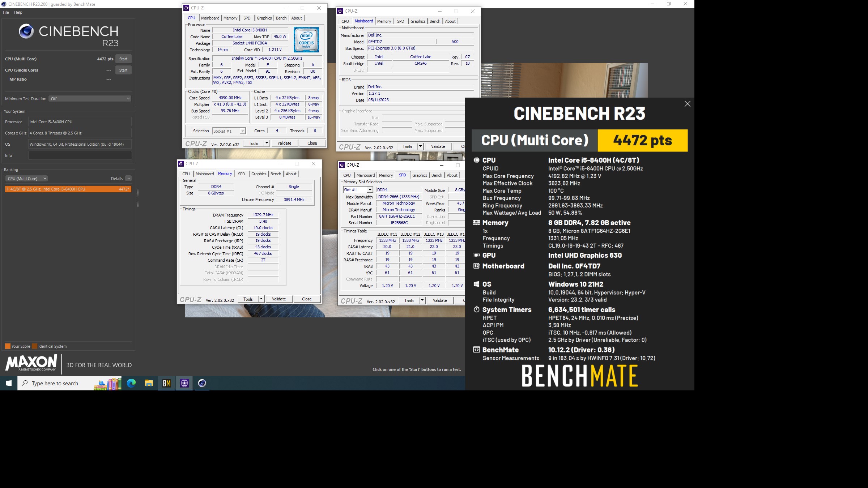Switch to Bench tab in CPU window
Screen dimensions: 868x488
point(281,18)
